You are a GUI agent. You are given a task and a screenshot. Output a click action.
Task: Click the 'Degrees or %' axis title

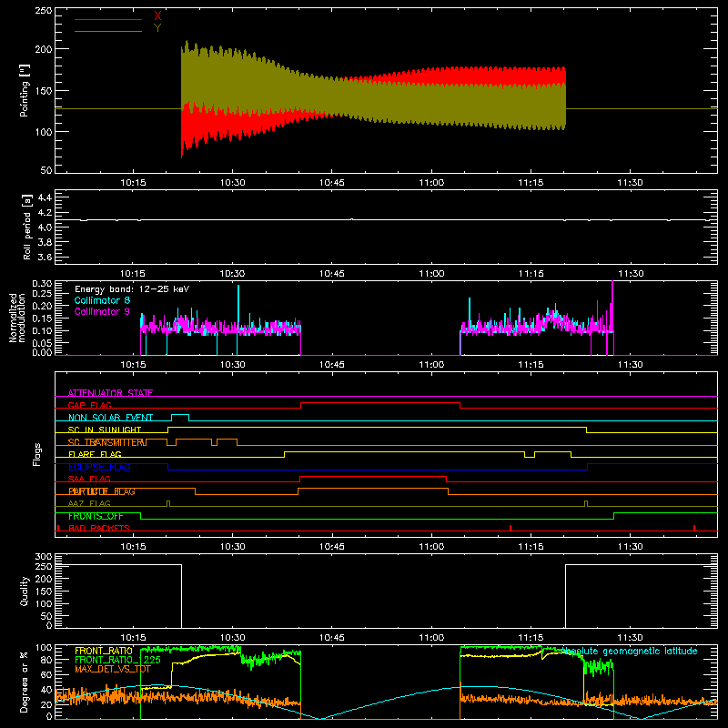click(25, 682)
